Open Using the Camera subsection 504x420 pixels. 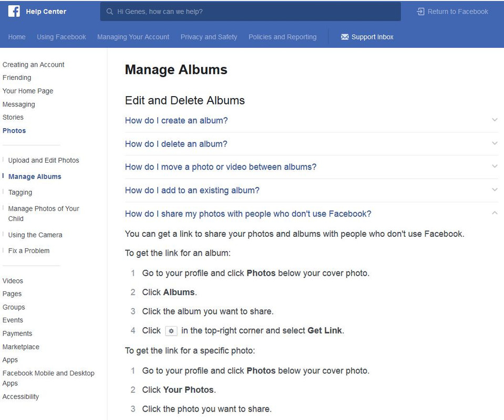35,235
